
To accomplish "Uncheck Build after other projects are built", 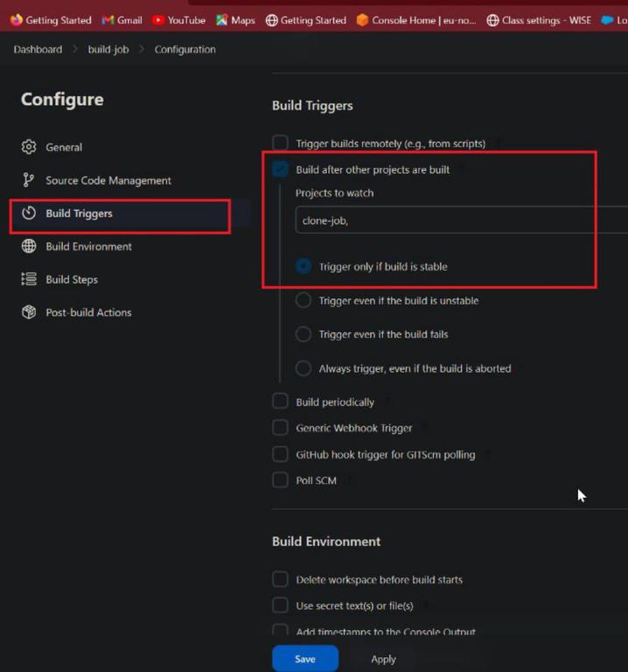I will point(280,170).
